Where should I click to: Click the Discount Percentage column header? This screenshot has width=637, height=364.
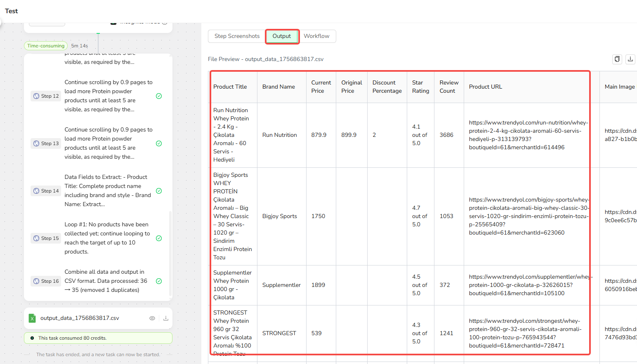tap(387, 87)
